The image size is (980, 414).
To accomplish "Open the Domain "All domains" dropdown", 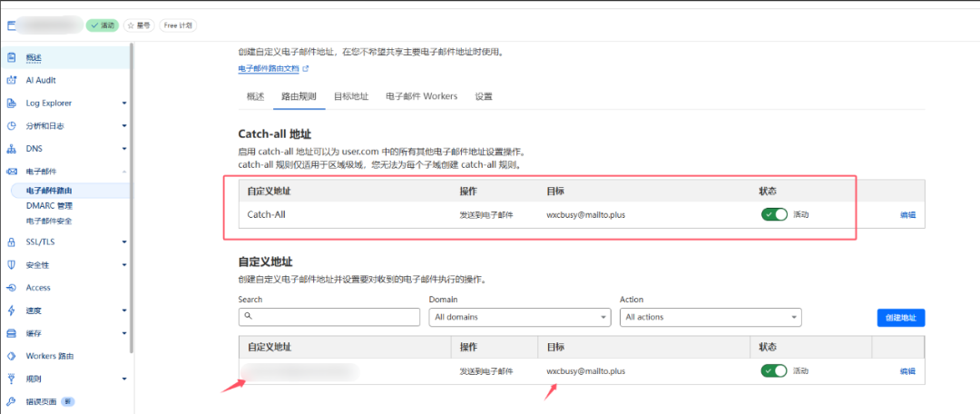I will pos(520,317).
